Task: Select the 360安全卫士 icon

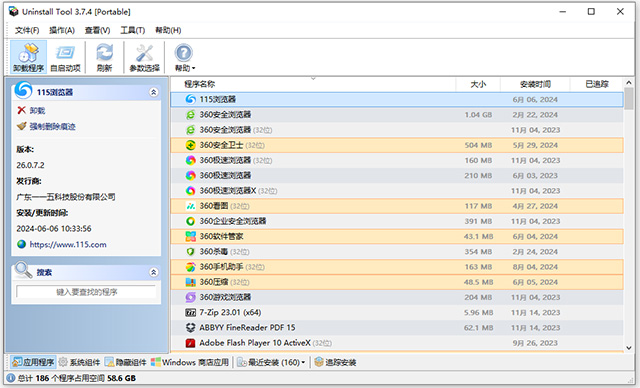Action: (191, 145)
